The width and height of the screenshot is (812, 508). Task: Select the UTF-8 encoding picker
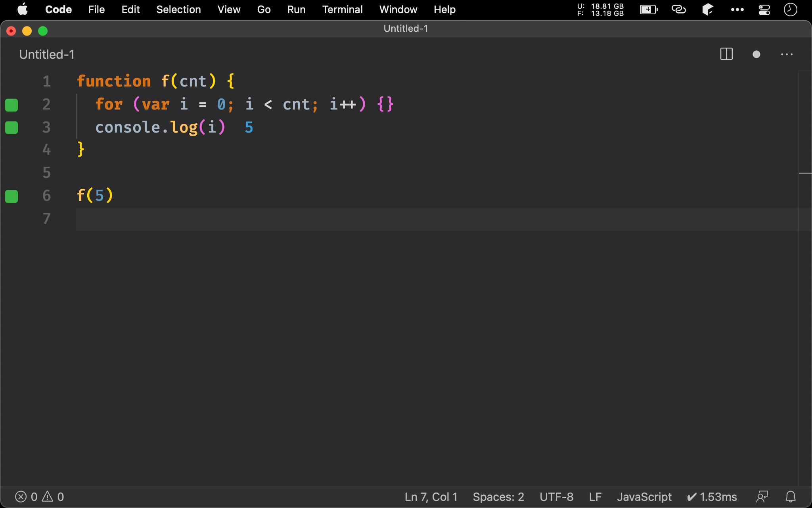coord(556,496)
